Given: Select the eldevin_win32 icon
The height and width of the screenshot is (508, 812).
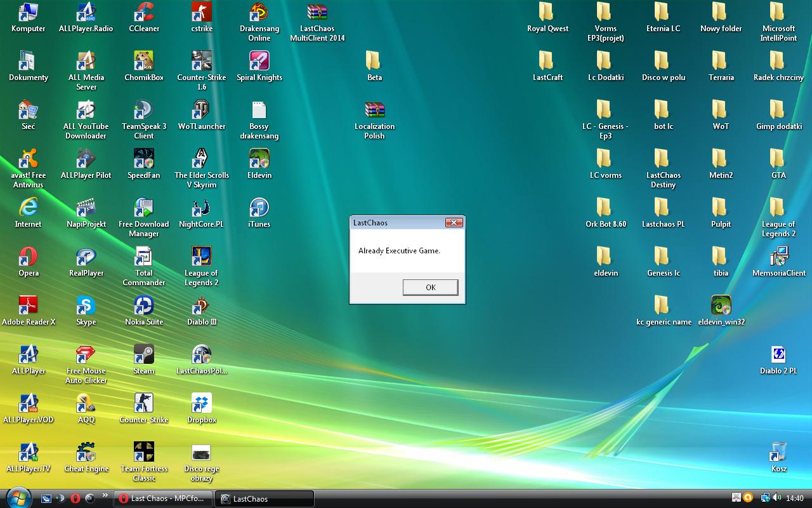Looking at the screenshot, I should click(721, 311).
